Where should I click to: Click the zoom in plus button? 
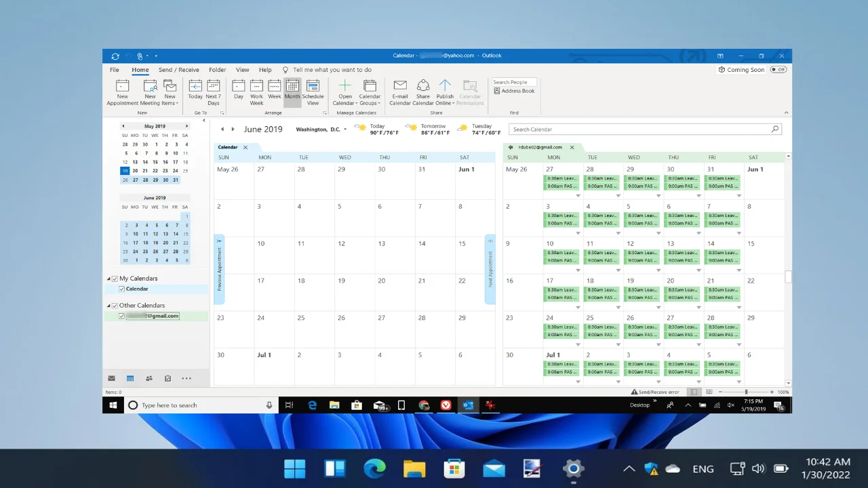[772, 392]
